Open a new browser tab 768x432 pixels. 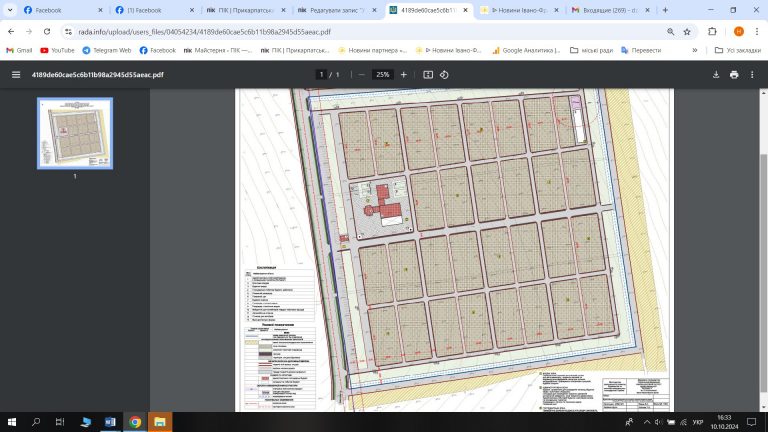[665, 10]
